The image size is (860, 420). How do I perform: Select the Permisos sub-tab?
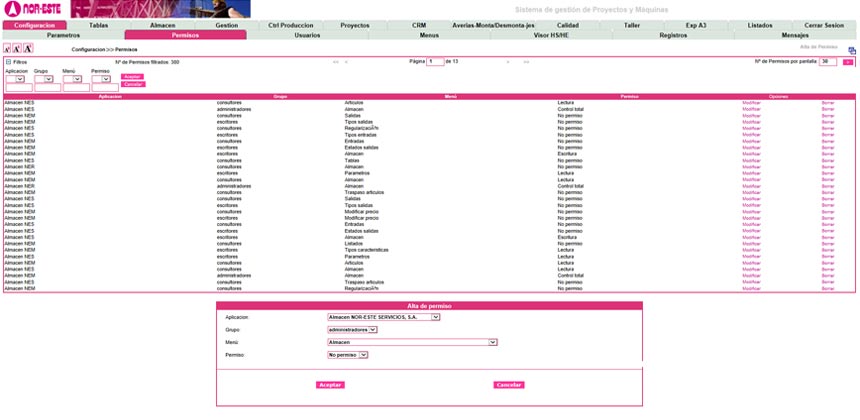click(x=185, y=35)
